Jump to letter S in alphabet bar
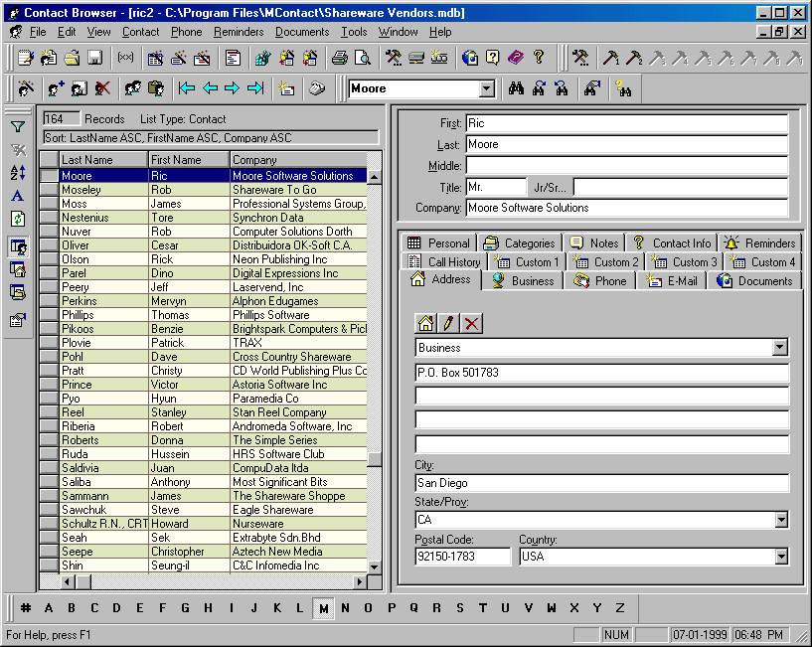This screenshot has width=812, height=647. pyautogui.click(x=460, y=608)
